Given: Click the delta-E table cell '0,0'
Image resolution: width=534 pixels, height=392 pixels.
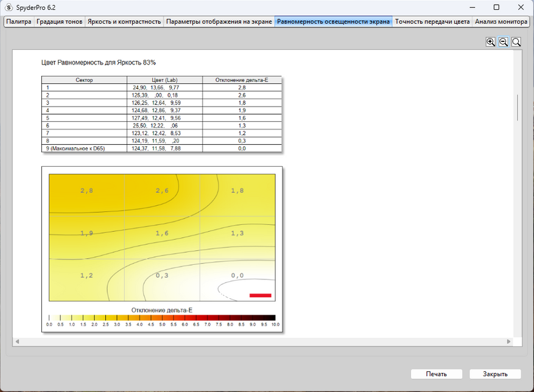Looking at the screenshot, I should coord(242,149).
